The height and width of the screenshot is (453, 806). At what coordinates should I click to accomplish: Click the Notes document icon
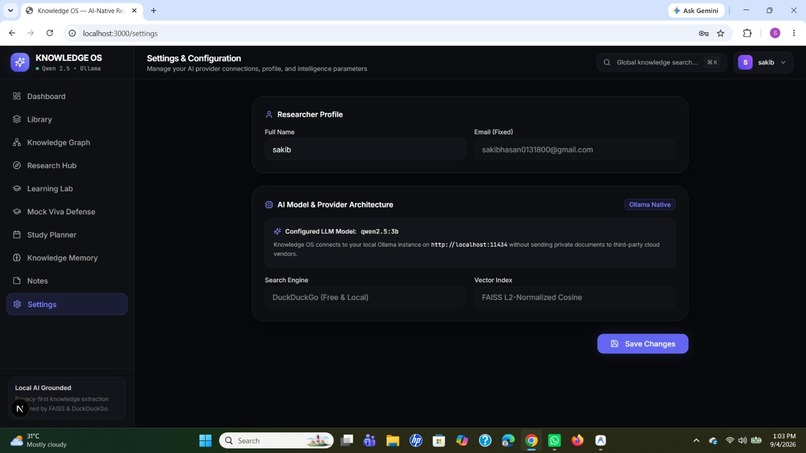click(x=17, y=281)
